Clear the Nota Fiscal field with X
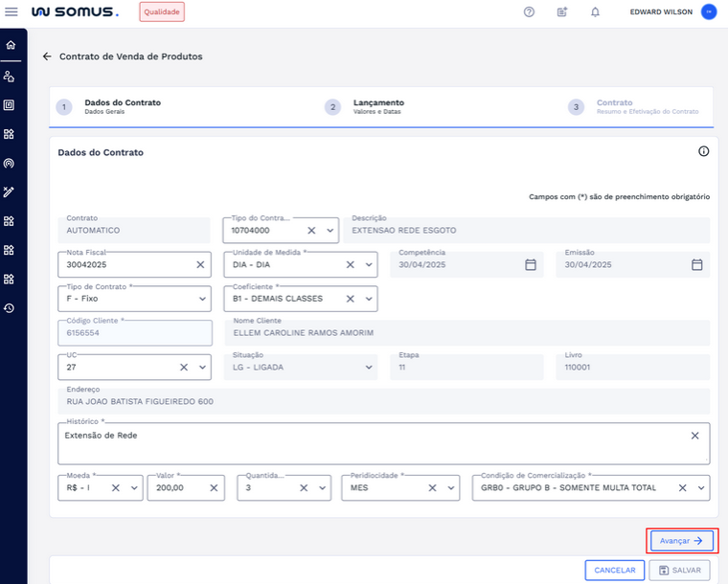 [x=200, y=265]
